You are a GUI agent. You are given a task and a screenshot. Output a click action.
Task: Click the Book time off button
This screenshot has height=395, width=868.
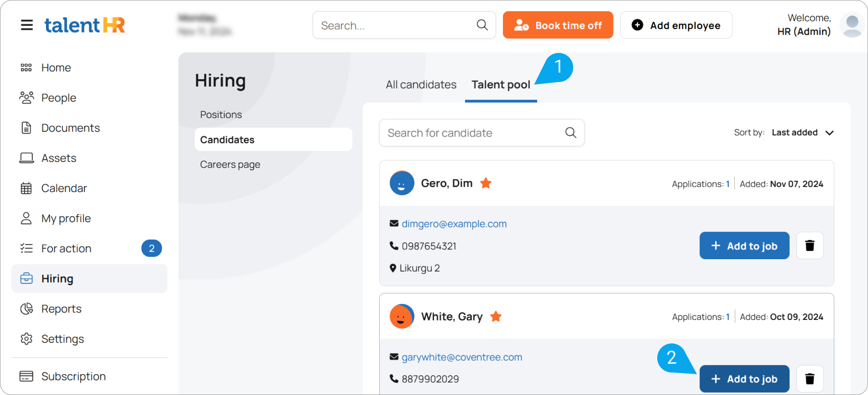pos(558,25)
